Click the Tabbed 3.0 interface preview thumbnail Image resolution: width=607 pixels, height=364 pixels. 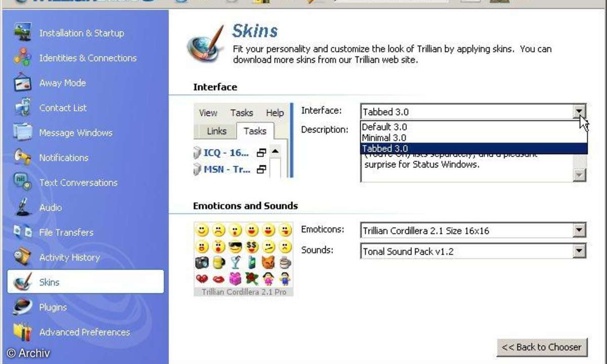[x=243, y=141]
